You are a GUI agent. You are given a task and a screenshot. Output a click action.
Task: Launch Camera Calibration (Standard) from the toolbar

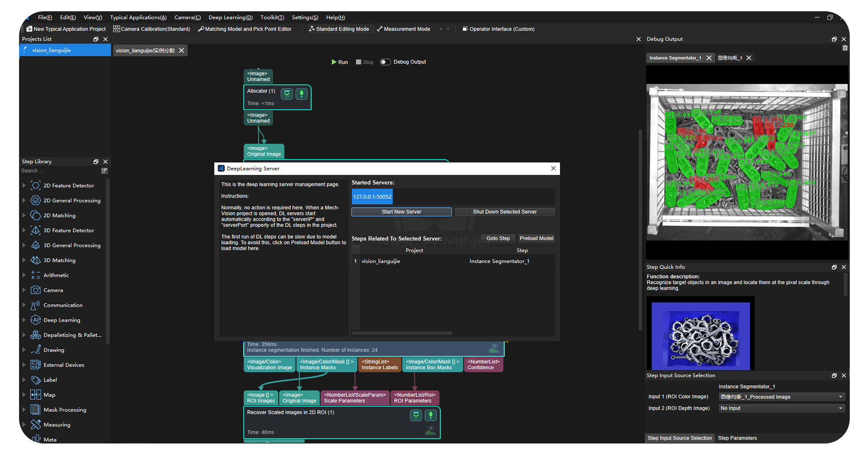click(x=152, y=28)
